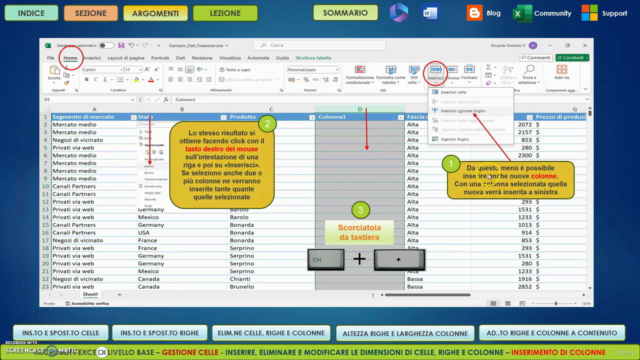Expand the Inserisci cells dropdown arrow
The image size is (640, 360).
click(x=435, y=82)
